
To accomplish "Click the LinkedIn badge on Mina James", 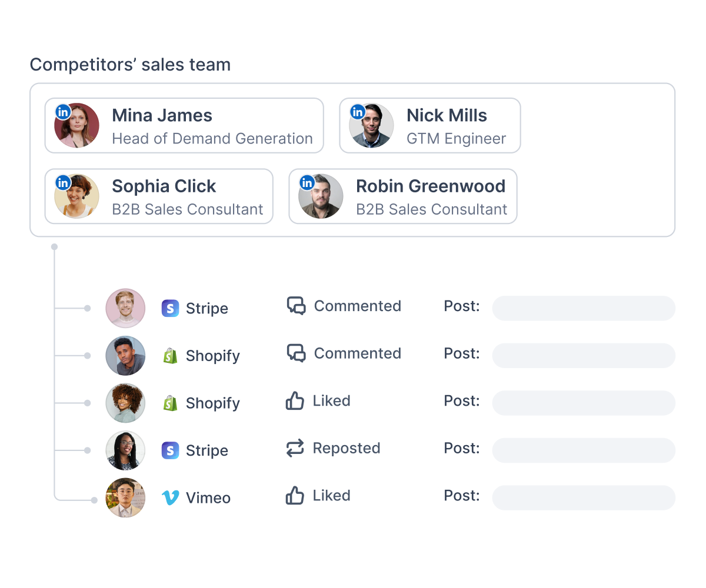I will tap(64, 112).
